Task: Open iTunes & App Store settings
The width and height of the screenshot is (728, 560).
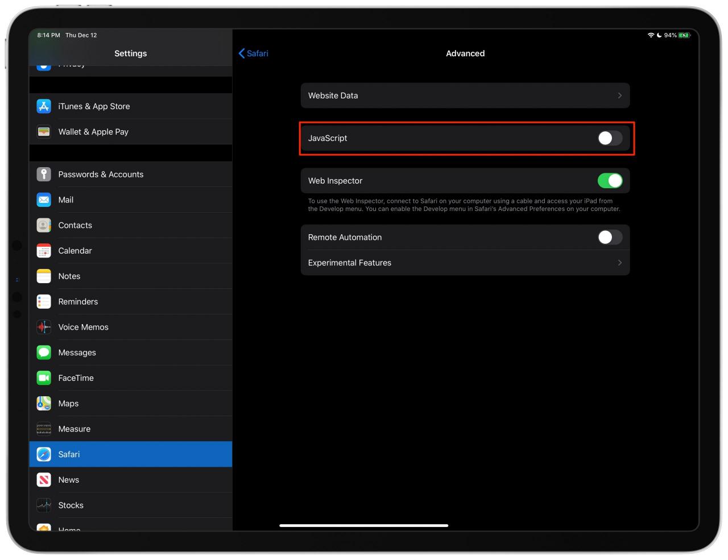Action: tap(131, 106)
